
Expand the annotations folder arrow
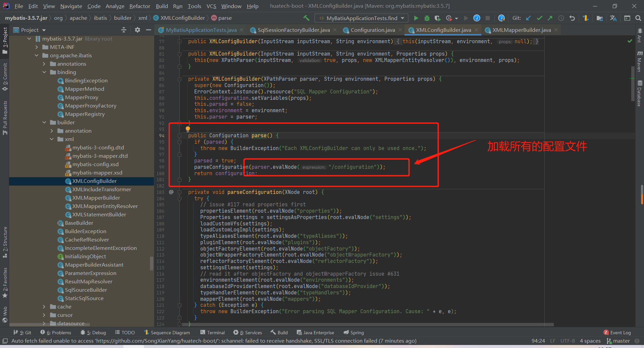point(44,64)
